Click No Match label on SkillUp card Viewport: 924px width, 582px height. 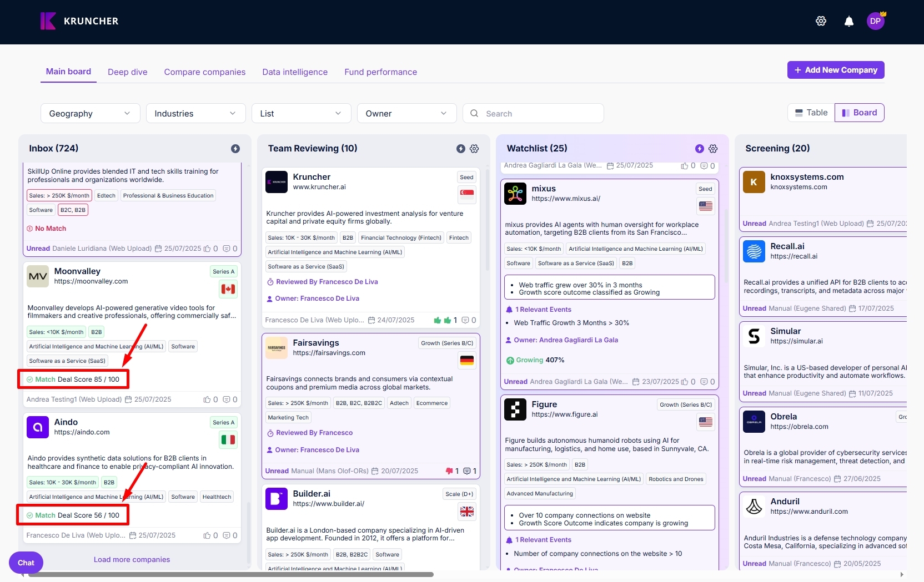point(47,229)
